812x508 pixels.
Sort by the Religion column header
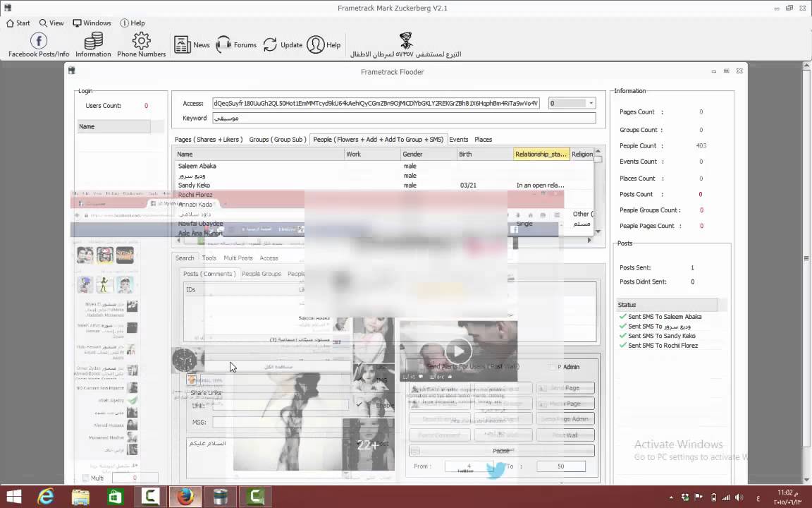pos(582,154)
